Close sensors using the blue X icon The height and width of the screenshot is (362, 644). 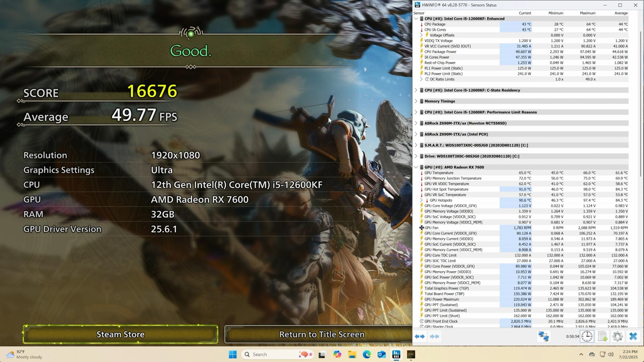tap(633, 336)
